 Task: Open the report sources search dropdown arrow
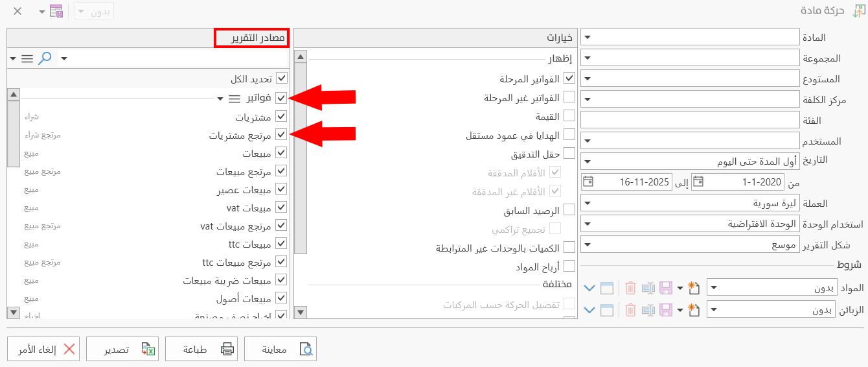(x=63, y=58)
